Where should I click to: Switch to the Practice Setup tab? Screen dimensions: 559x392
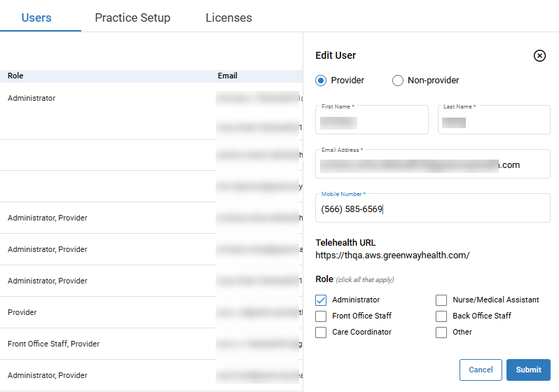click(132, 17)
